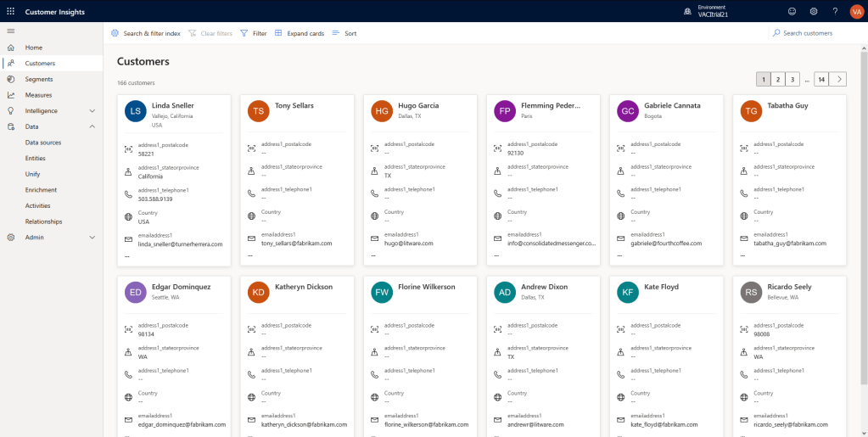
Task: Collapse the Intelligence navigation section
Action: point(92,111)
